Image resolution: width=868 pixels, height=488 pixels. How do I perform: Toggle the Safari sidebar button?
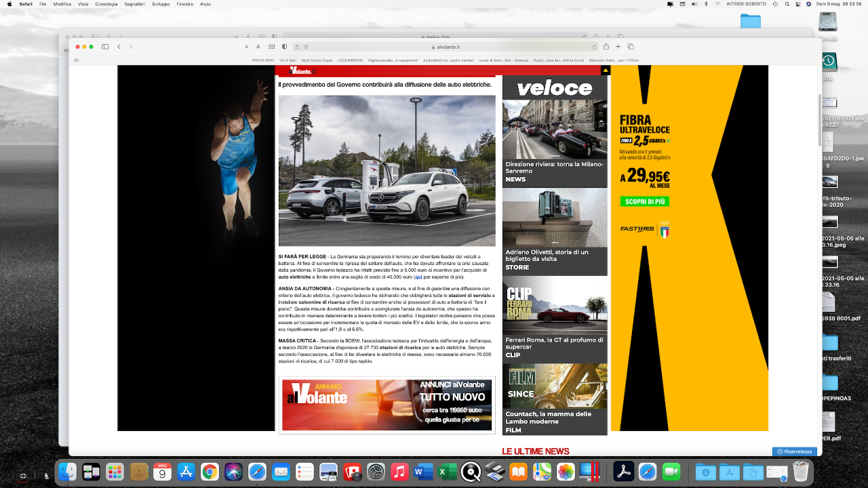tap(105, 47)
